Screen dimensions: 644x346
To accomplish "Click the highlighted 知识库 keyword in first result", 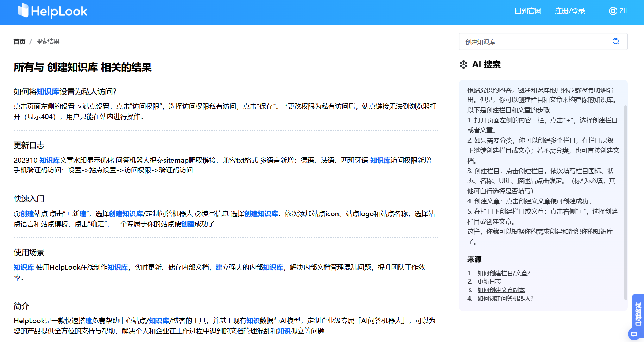I will tap(49, 91).
